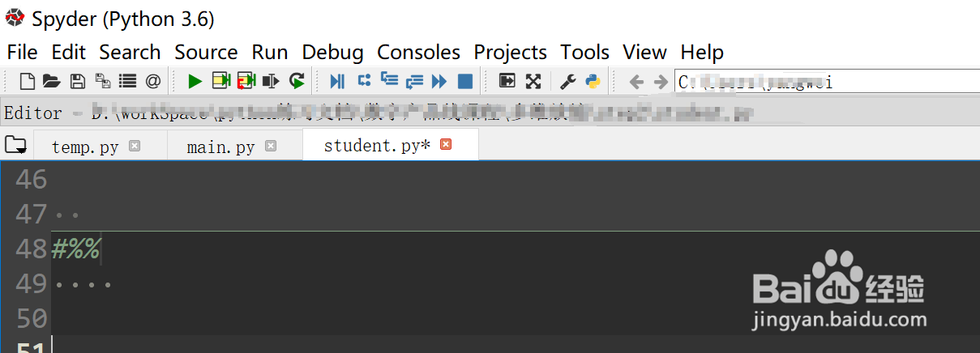The image size is (980, 353).
Task: Open the Consoles menu
Action: coord(418,53)
